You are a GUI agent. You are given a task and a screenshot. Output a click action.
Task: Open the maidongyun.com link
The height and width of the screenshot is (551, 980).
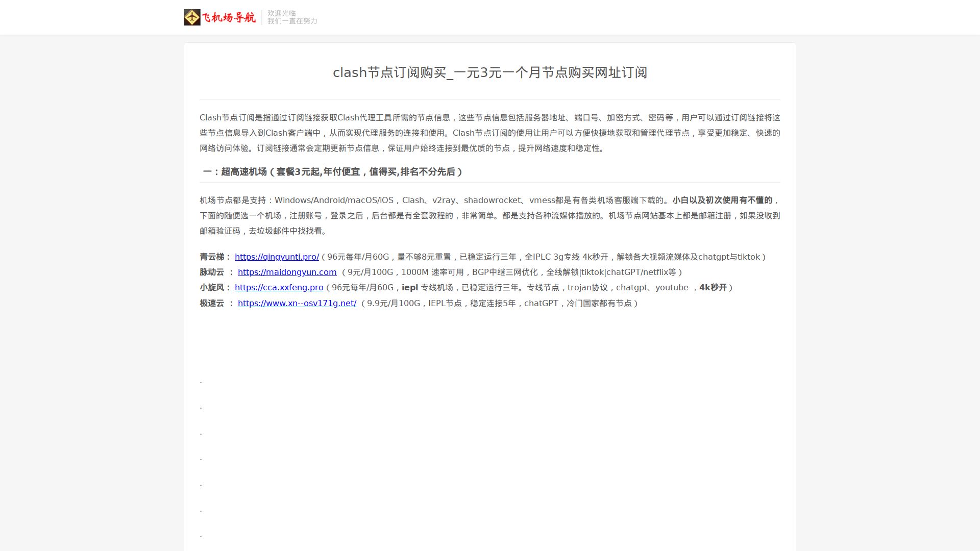point(287,272)
